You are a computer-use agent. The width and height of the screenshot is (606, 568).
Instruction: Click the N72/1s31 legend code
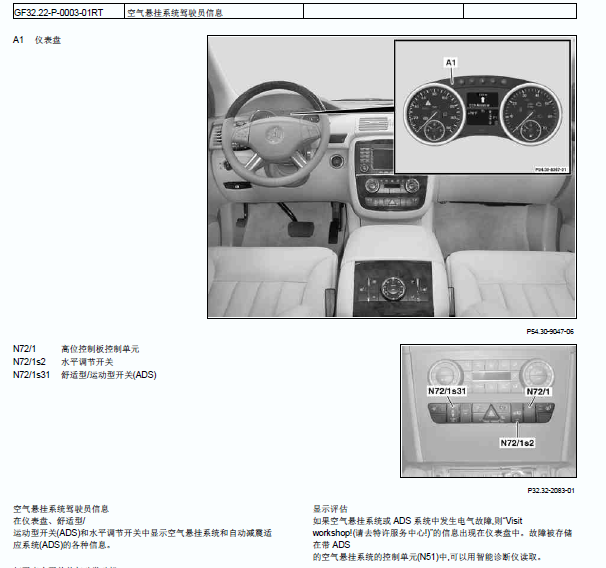point(31,375)
